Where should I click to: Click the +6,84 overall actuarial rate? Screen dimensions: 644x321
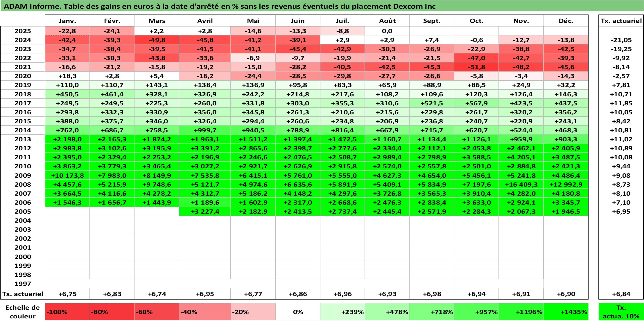coord(621,294)
